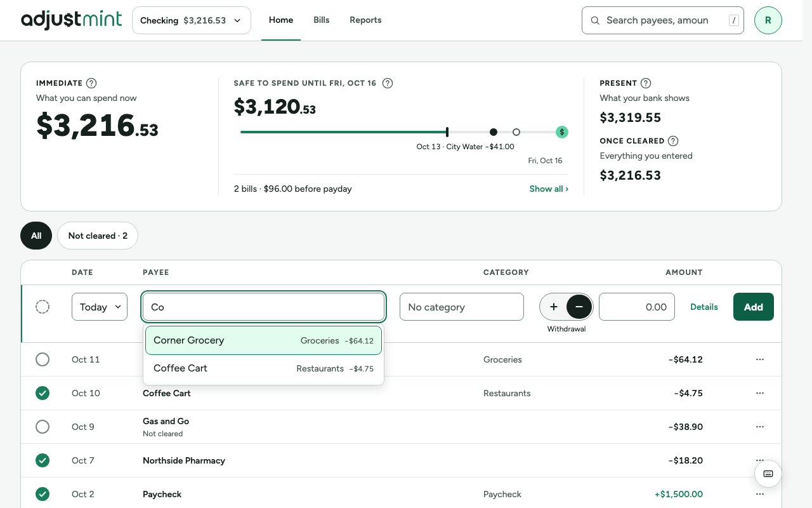The width and height of the screenshot is (812, 508).
Task: Show help for Immediate balance
Action: coord(91,83)
